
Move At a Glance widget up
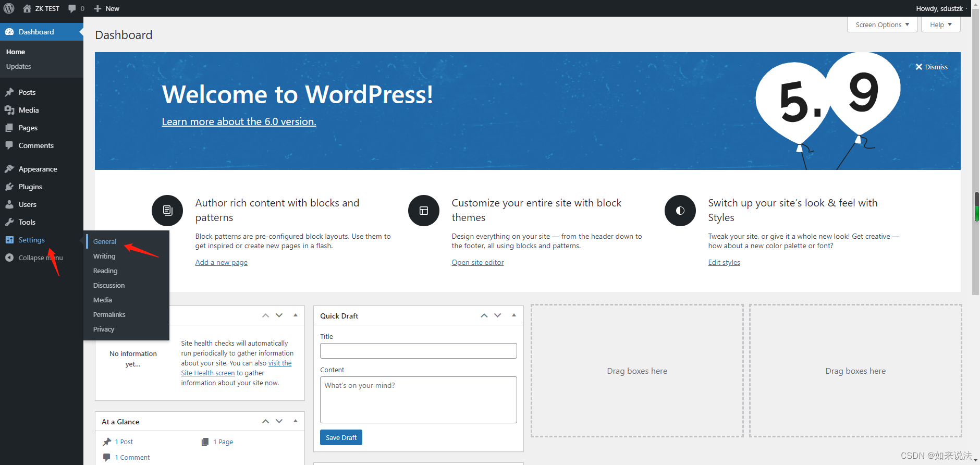(x=265, y=421)
